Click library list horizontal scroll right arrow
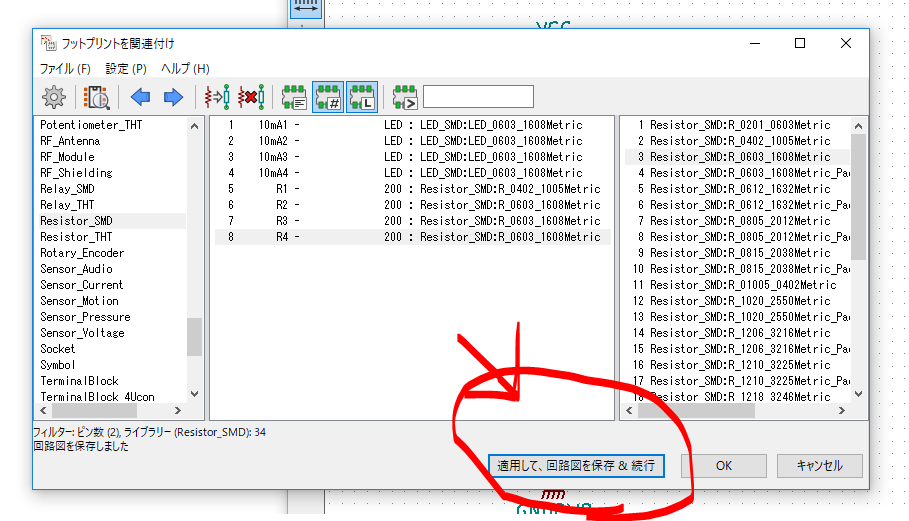The width and height of the screenshot is (909, 521). pyautogui.click(x=177, y=410)
